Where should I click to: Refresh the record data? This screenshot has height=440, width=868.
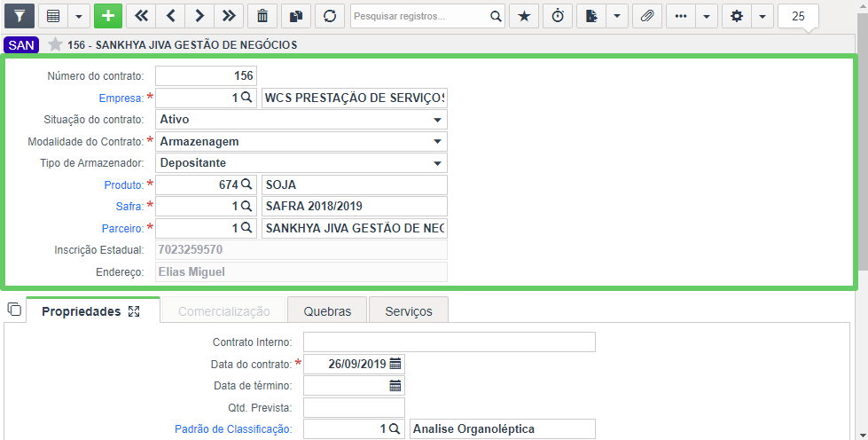pyautogui.click(x=330, y=16)
